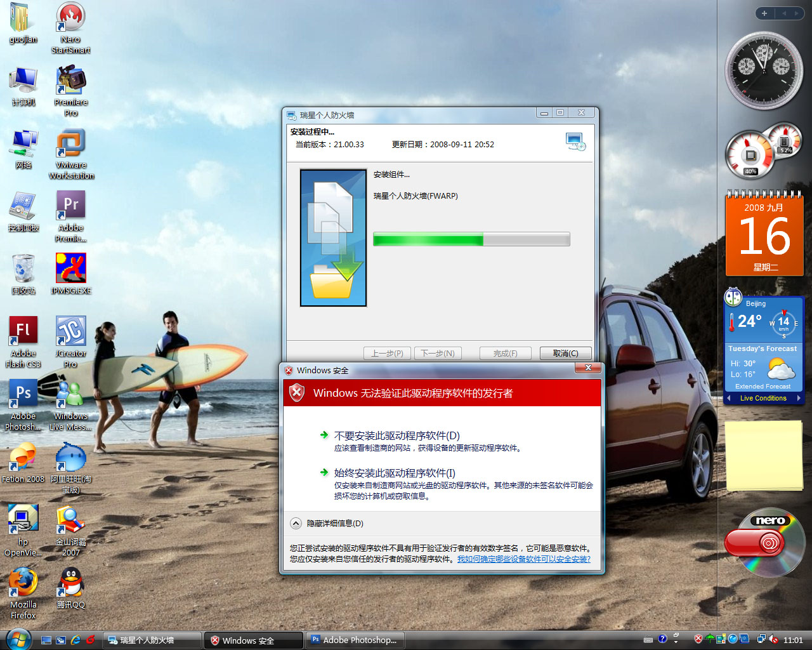Viewport: 812px width, 650px height.
Task: Open language bar options dropdown arrow
Action: [x=676, y=642]
